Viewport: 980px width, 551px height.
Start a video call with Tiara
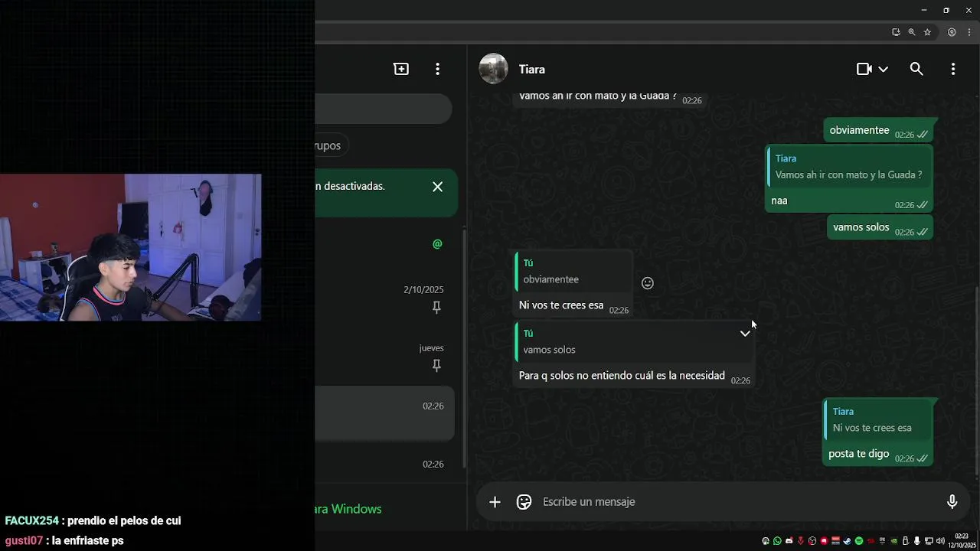coord(864,69)
